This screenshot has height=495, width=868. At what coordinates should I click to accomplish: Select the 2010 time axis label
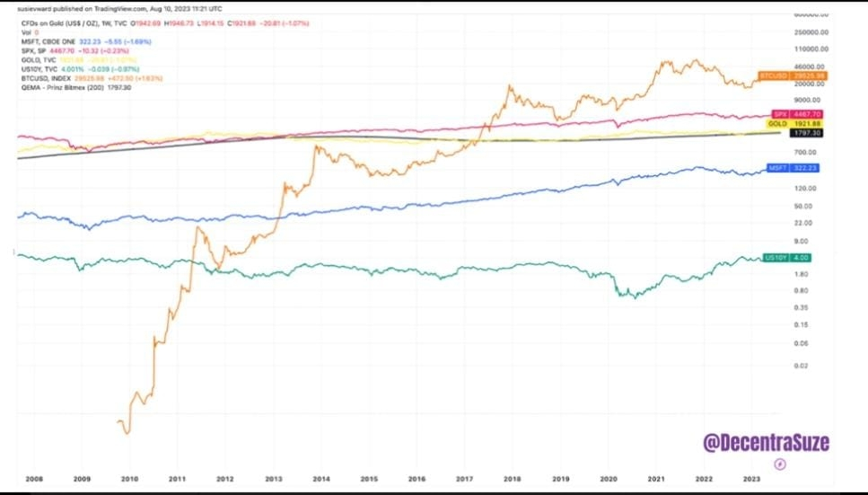(x=129, y=479)
